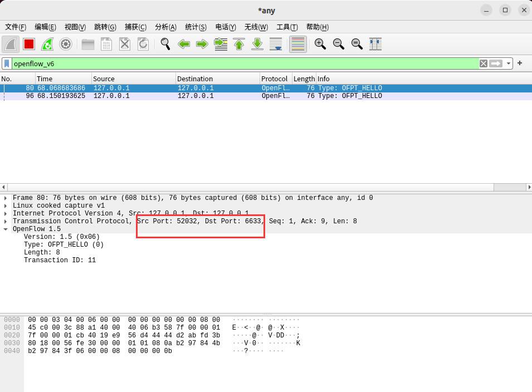Click the left horizontal scroll arrow
This screenshot has width=532, height=392.
point(3,187)
